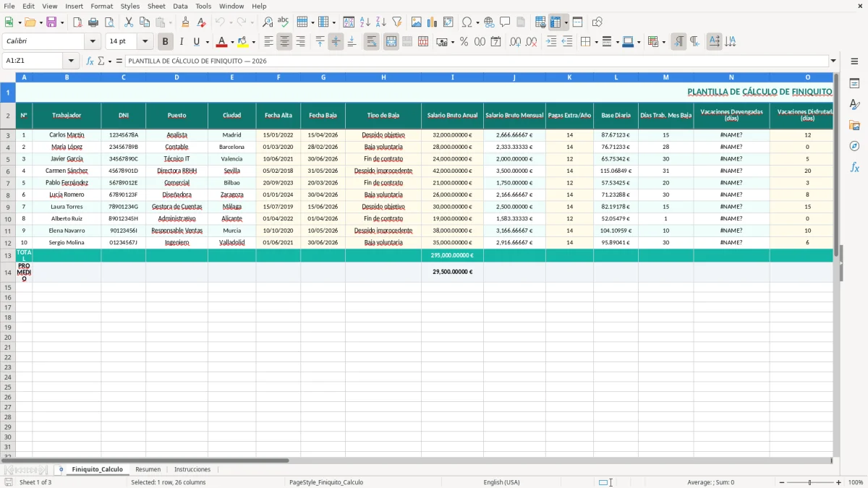
Task: Open the Borders dropdown arrow
Action: pos(595,42)
